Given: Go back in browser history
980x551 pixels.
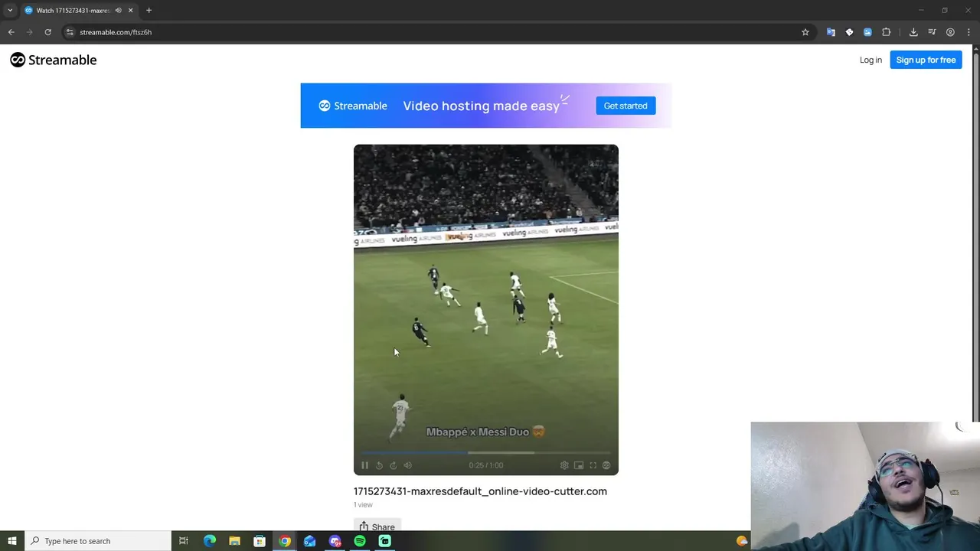Looking at the screenshot, I should click(x=11, y=32).
